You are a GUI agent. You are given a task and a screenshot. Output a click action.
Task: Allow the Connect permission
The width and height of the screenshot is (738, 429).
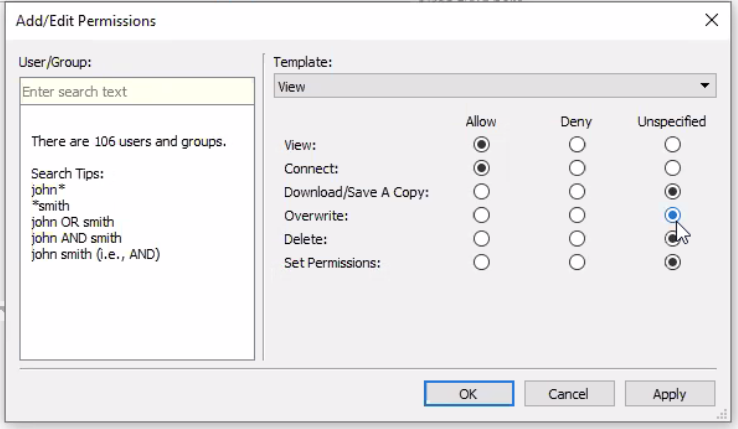[x=482, y=168]
